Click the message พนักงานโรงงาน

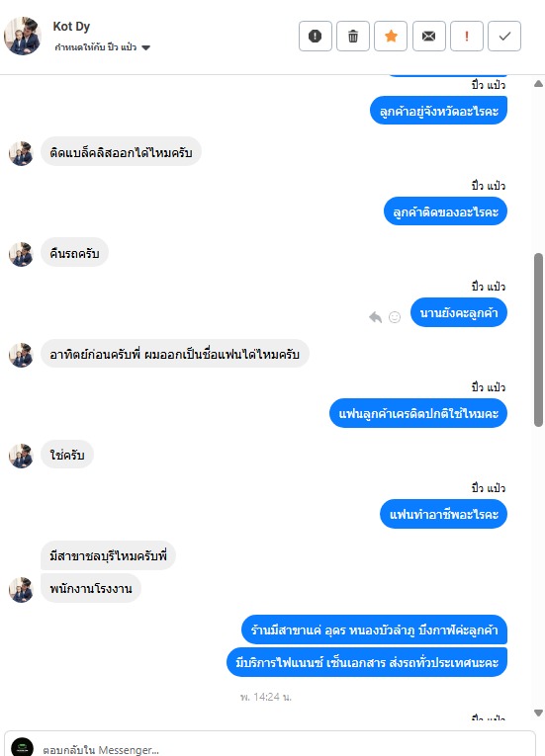(91, 588)
